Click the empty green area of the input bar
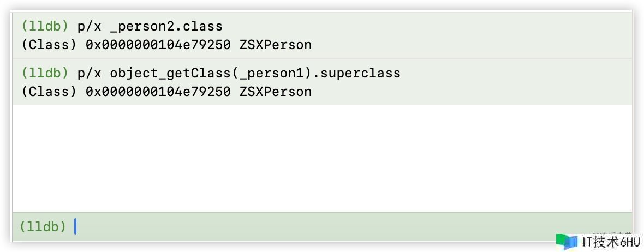Viewport: 644px width, 252px height. (327, 226)
